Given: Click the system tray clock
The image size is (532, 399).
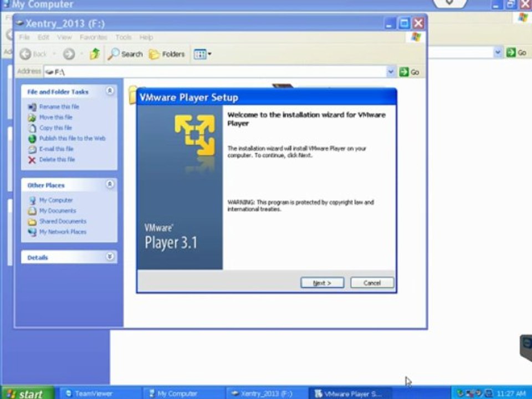Looking at the screenshot, I should (511, 393).
